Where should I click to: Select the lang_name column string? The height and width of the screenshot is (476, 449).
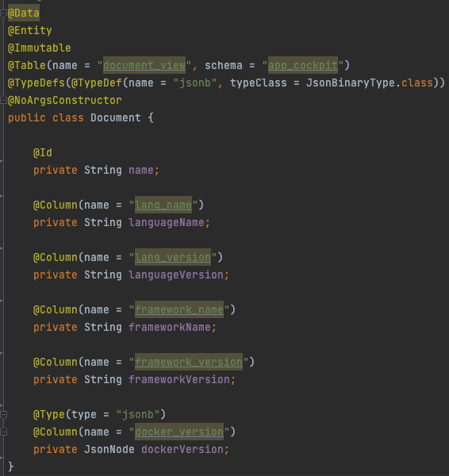pyautogui.click(x=163, y=205)
